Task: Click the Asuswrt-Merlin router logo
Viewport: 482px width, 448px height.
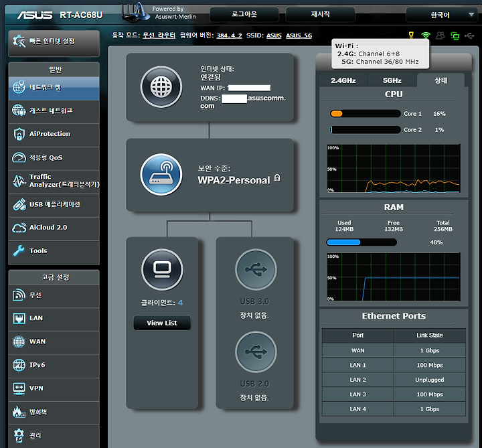Action: point(135,12)
